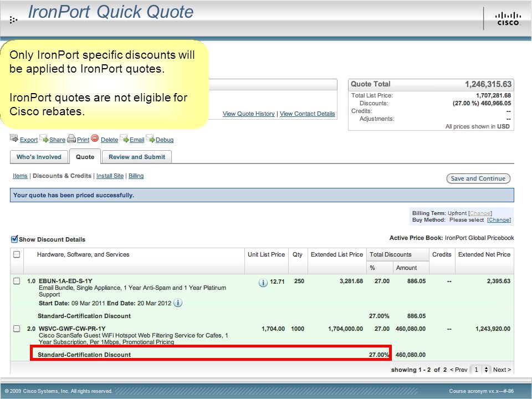Click unit price 1,704.00
The image size is (532, 399).
[273, 329]
